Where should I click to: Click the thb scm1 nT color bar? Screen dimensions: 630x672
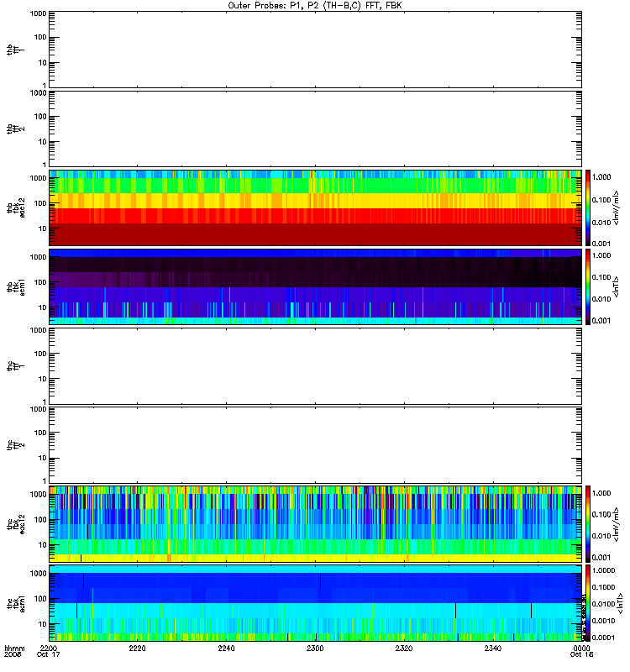[588, 286]
